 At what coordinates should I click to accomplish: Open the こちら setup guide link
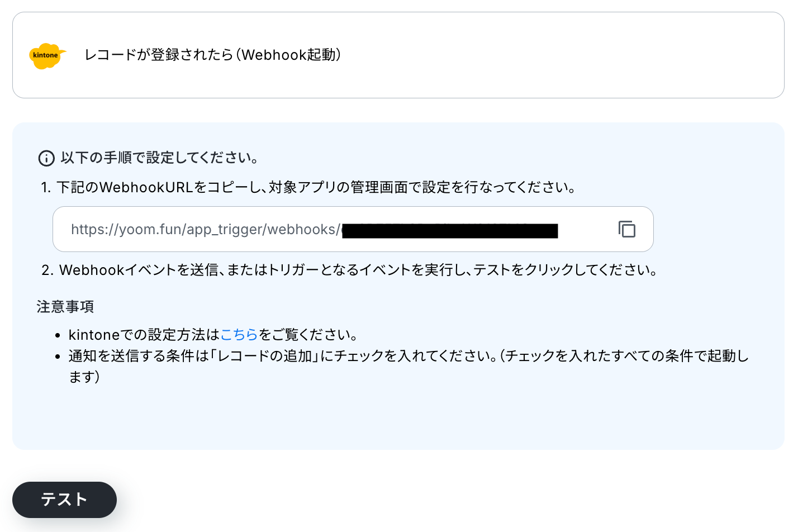click(239, 335)
